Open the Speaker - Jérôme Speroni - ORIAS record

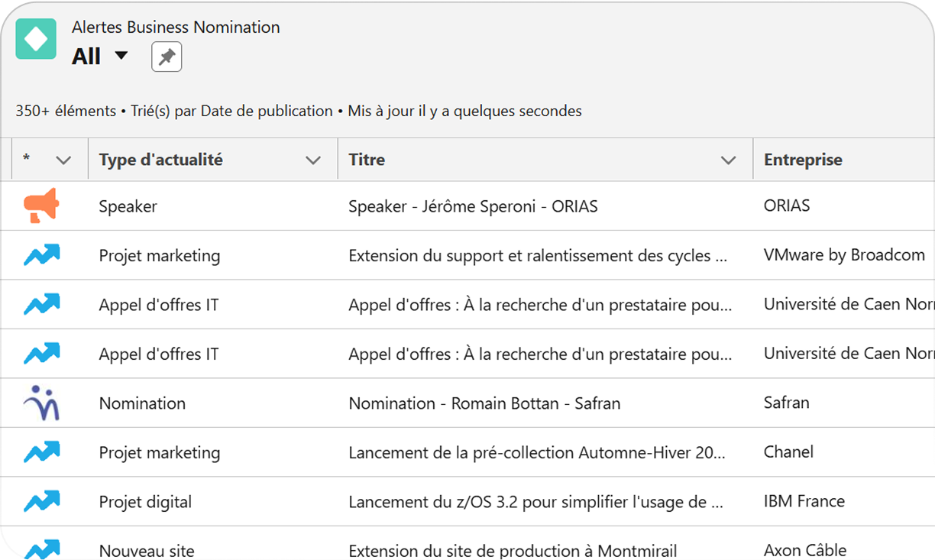473,206
